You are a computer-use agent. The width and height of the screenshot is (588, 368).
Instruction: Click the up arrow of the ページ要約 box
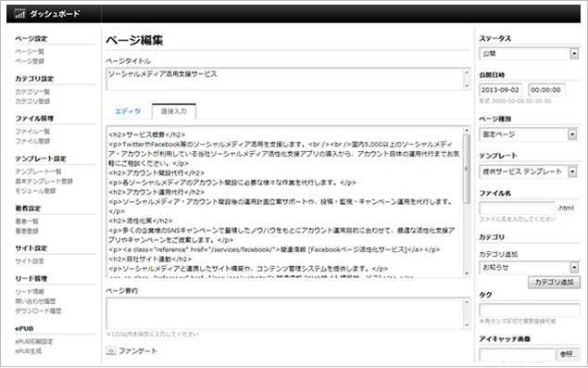coord(467,302)
